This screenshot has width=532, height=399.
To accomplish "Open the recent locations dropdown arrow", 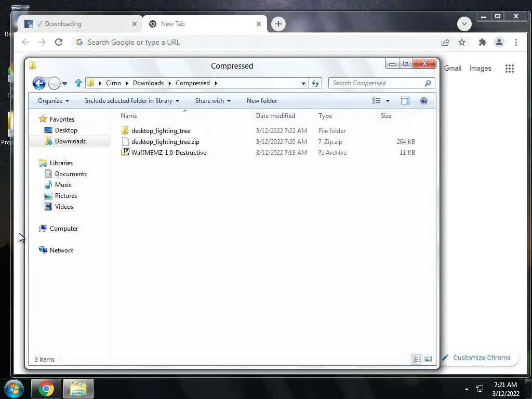I will coord(65,84).
